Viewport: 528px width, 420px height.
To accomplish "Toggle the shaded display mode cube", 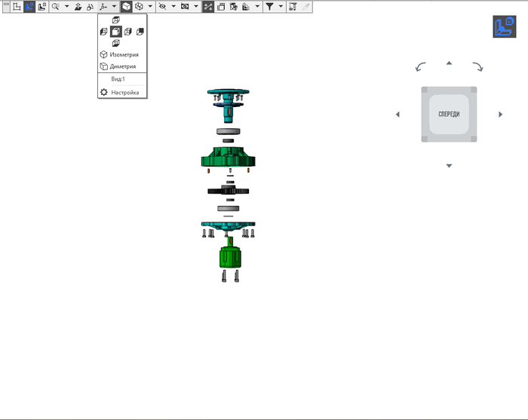I will (126, 7).
